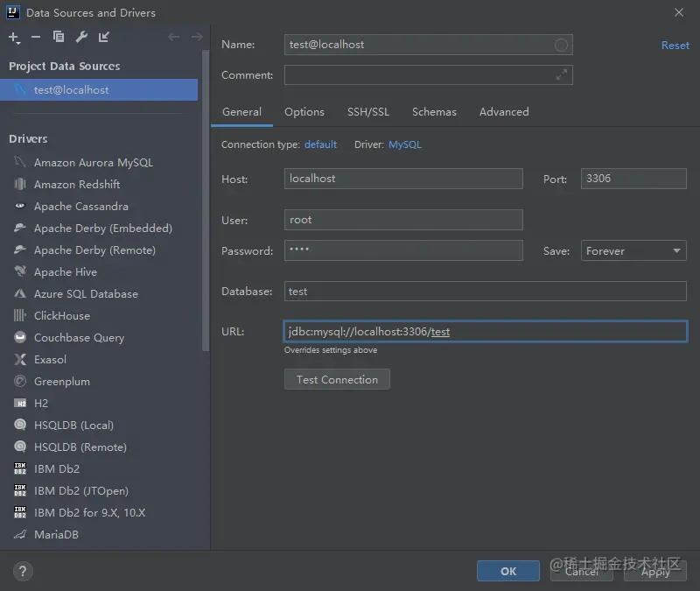Click the color circle in the Name field
700x591 pixels.
tap(561, 45)
